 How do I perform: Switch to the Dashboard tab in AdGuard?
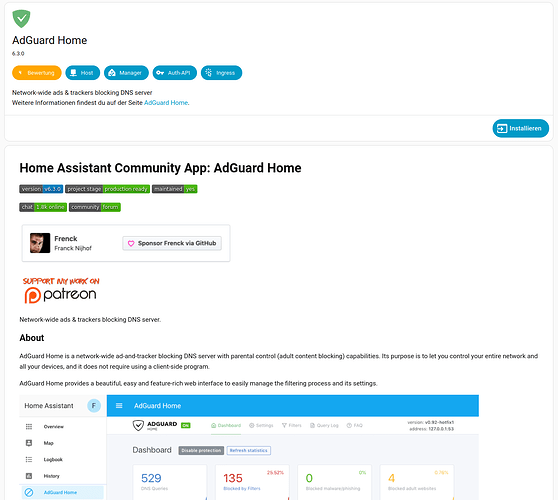click(226, 426)
